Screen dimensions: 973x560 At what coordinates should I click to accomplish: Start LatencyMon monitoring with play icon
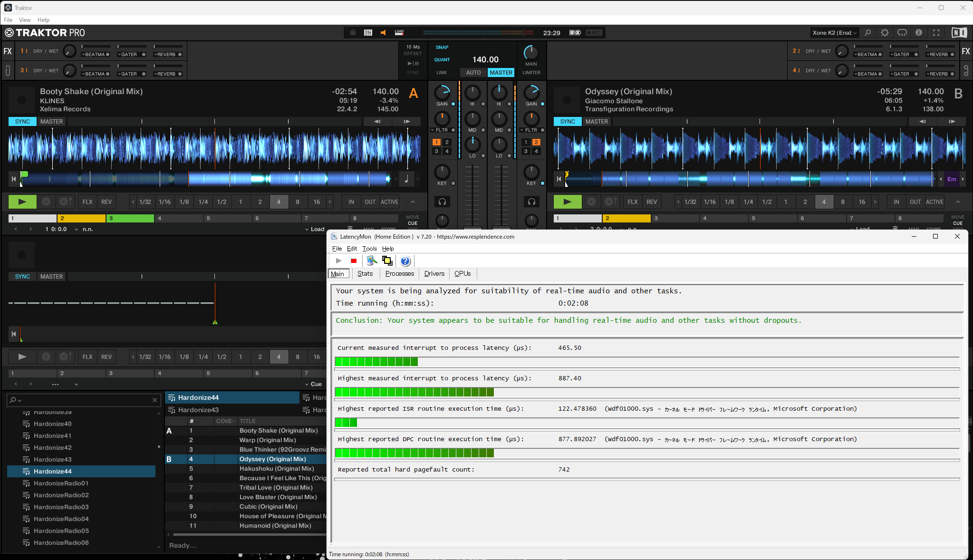338,261
